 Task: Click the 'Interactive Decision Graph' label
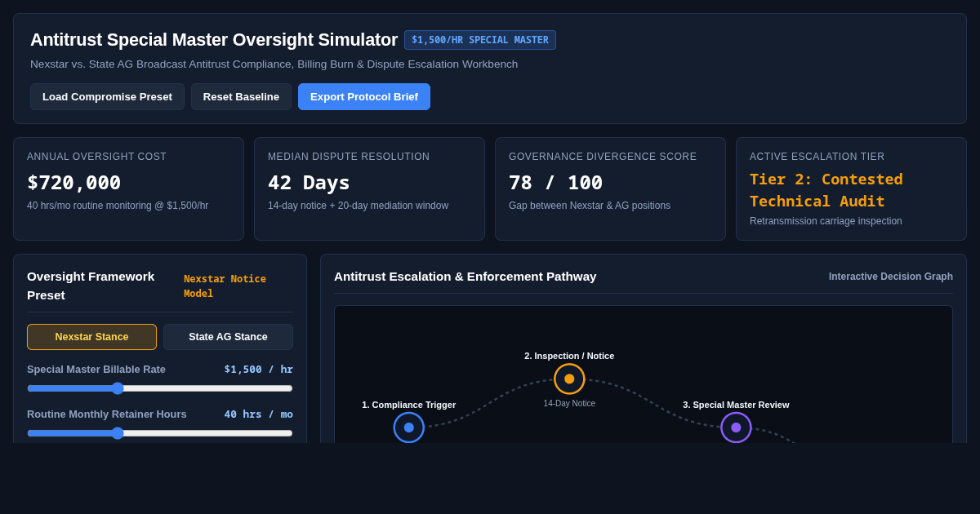pyautogui.click(x=891, y=277)
